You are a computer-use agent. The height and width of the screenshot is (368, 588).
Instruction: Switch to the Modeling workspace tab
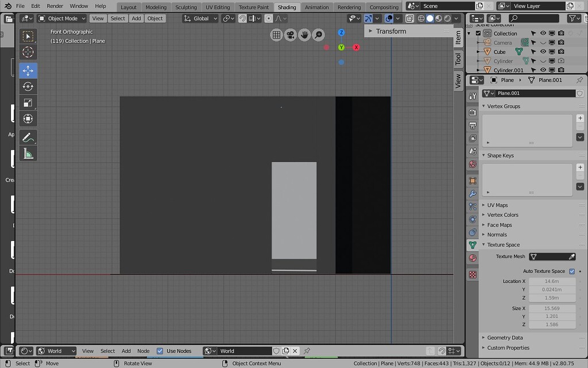156,7
